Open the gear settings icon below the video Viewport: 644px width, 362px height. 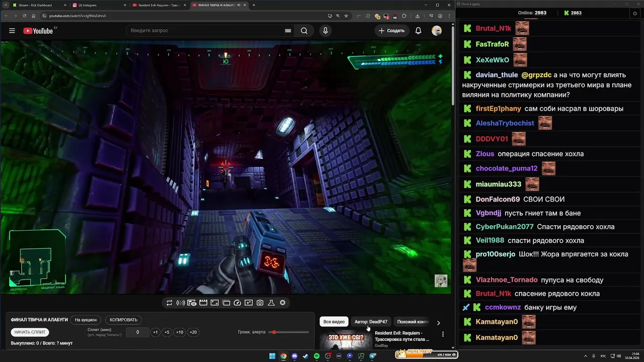tap(283, 303)
